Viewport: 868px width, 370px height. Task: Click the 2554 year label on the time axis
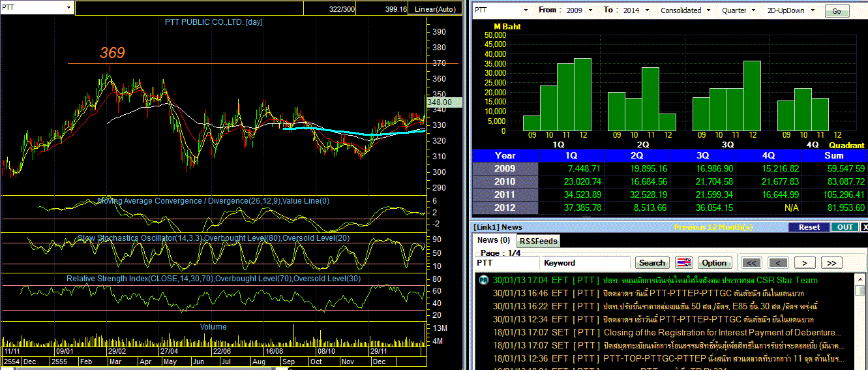(x=11, y=361)
